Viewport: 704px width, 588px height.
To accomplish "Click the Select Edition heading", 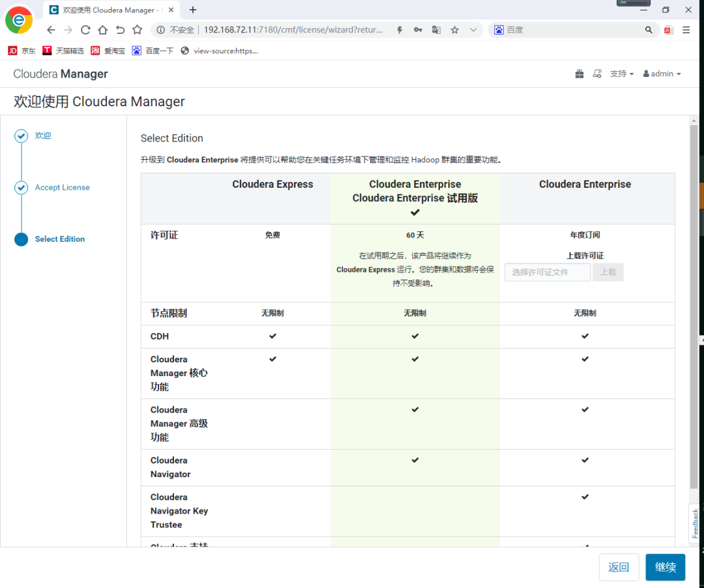I will pyautogui.click(x=172, y=138).
